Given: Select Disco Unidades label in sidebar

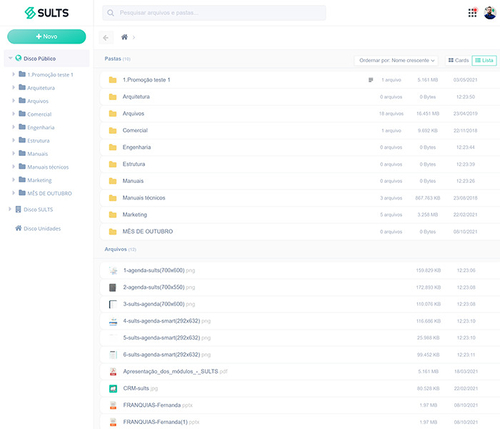Looking at the screenshot, I should pyautogui.click(x=42, y=229).
